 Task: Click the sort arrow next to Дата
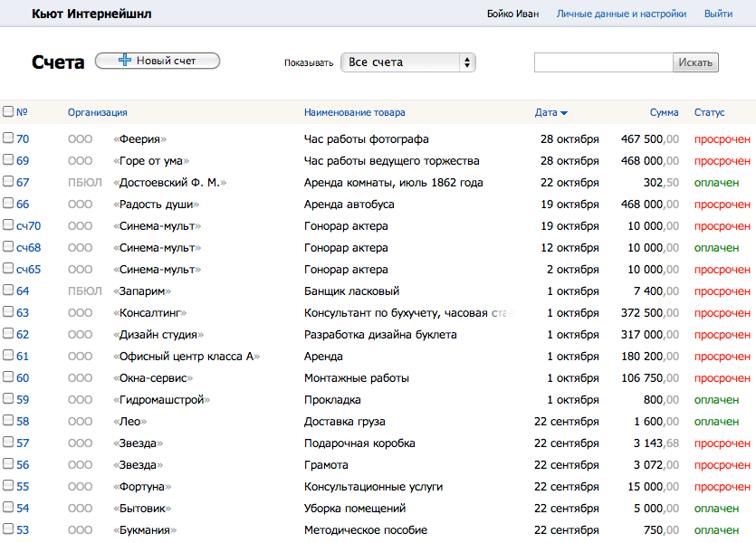564,113
